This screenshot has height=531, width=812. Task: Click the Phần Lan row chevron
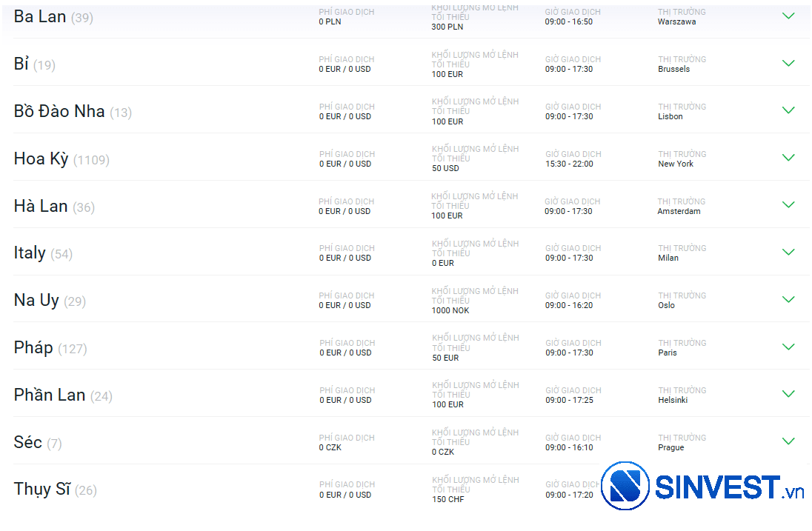coord(788,394)
